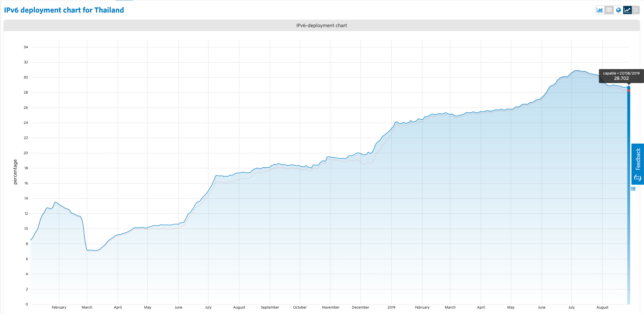
Task: Click the smiley icon on Feedback tab
Action: point(638,178)
